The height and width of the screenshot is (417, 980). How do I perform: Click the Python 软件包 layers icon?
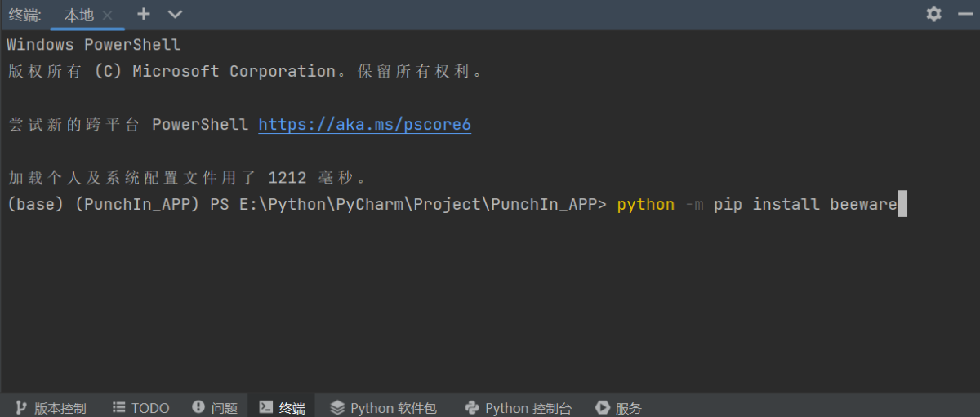point(336,407)
